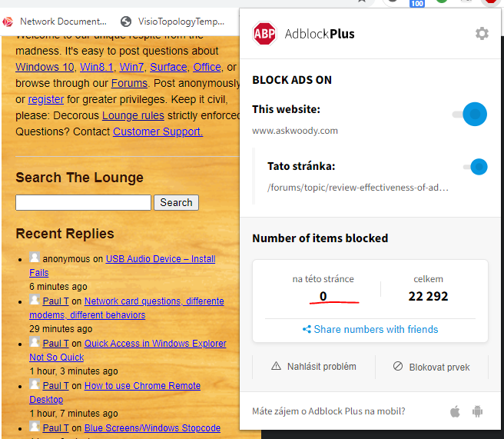
Task: Click the warning icon beside Nahlásit problém
Action: click(276, 367)
